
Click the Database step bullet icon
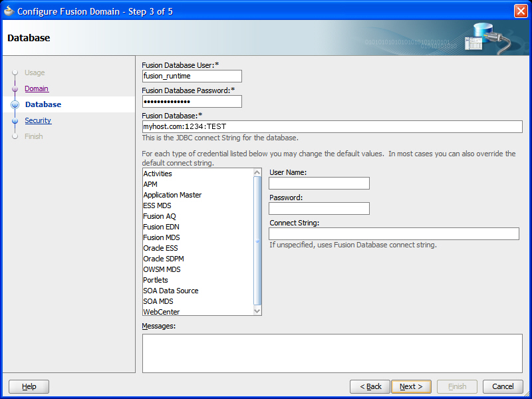(x=15, y=105)
